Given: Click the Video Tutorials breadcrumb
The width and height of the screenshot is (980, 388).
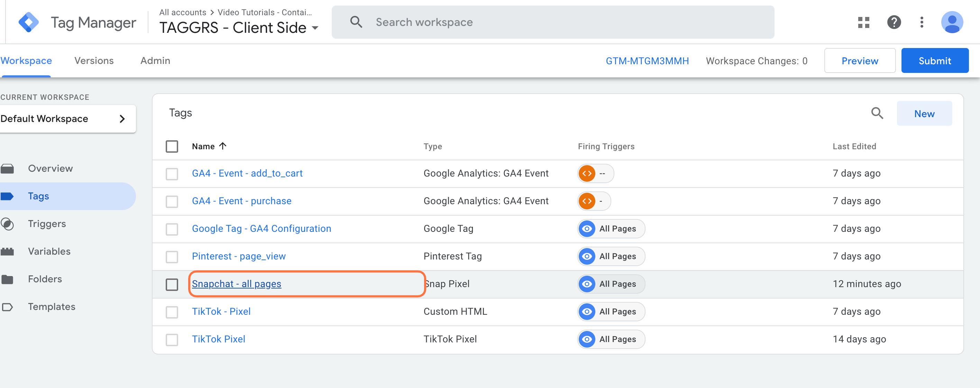Looking at the screenshot, I should point(264,12).
